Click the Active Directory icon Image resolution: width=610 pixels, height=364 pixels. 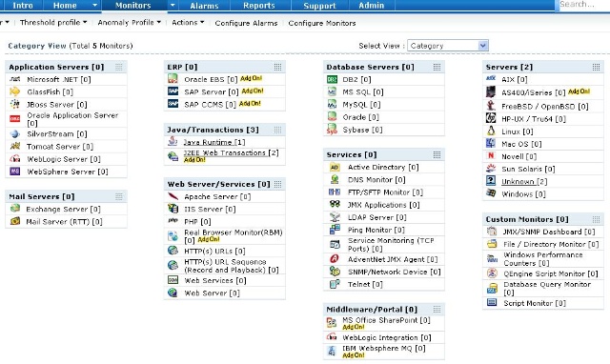coord(335,167)
